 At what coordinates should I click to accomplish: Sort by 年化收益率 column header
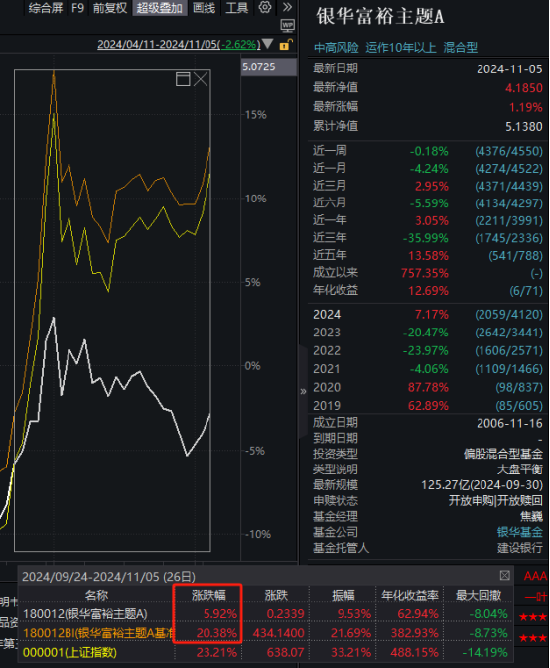[409, 595]
